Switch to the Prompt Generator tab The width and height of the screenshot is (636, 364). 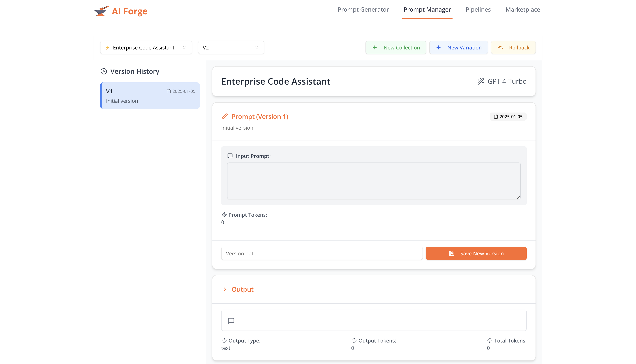tap(363, 10)
